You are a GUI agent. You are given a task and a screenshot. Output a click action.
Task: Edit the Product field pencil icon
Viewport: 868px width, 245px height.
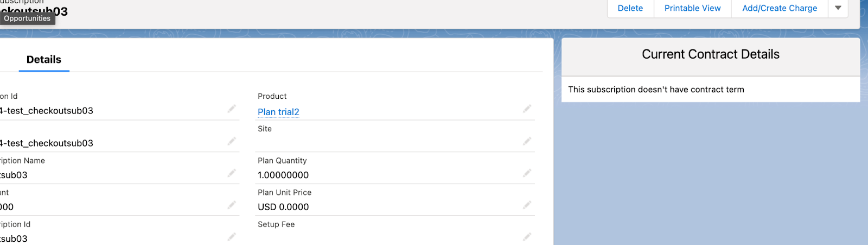527,109
